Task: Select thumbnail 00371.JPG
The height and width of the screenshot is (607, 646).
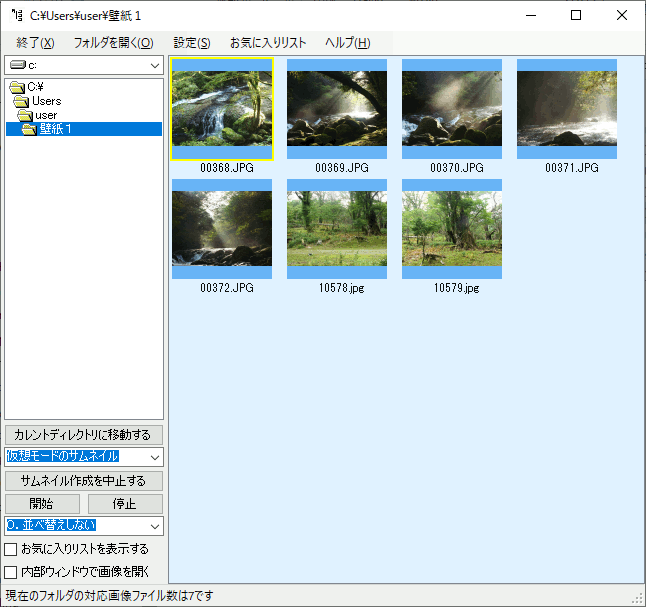Action: tap(567, 109)
